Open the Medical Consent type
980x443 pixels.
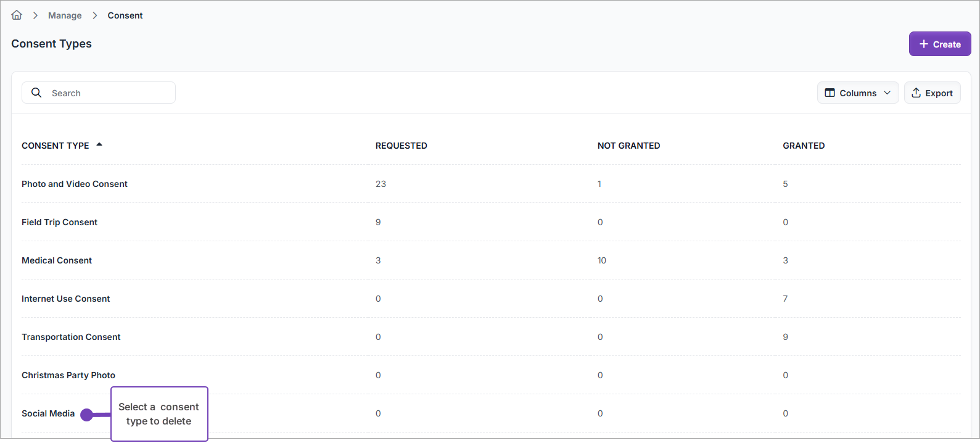(x=57, y=260)
